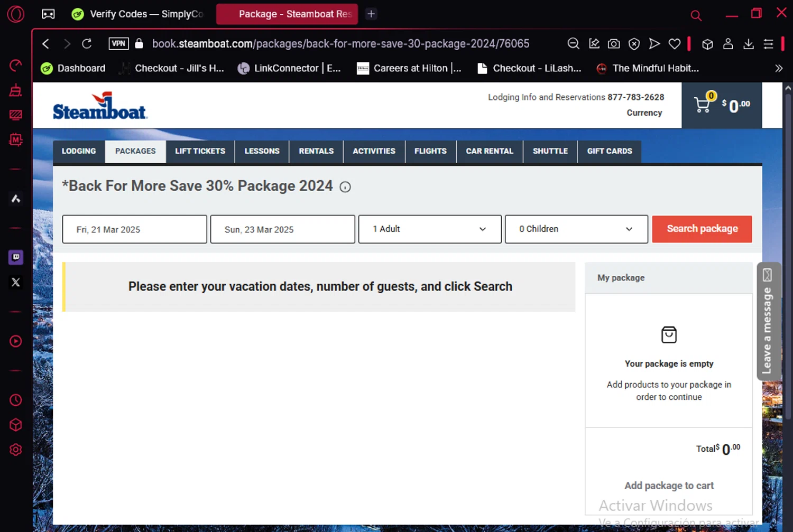Click the Sun, 23 Mar 2025 date field

[283, 229]
